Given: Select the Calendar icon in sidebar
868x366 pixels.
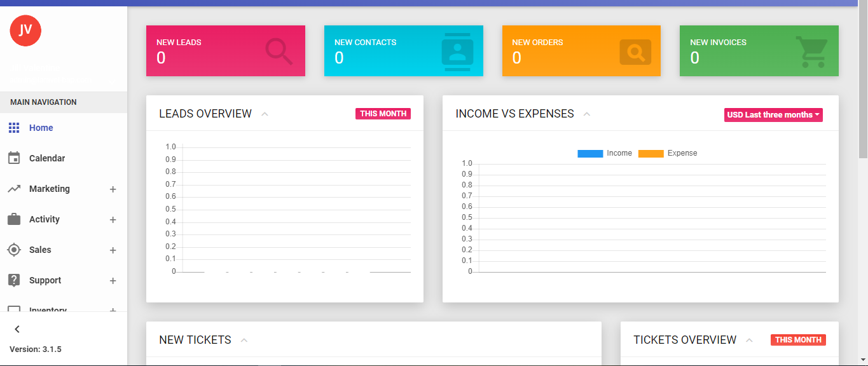Looking at the screenshot, I should coord(14,158).
